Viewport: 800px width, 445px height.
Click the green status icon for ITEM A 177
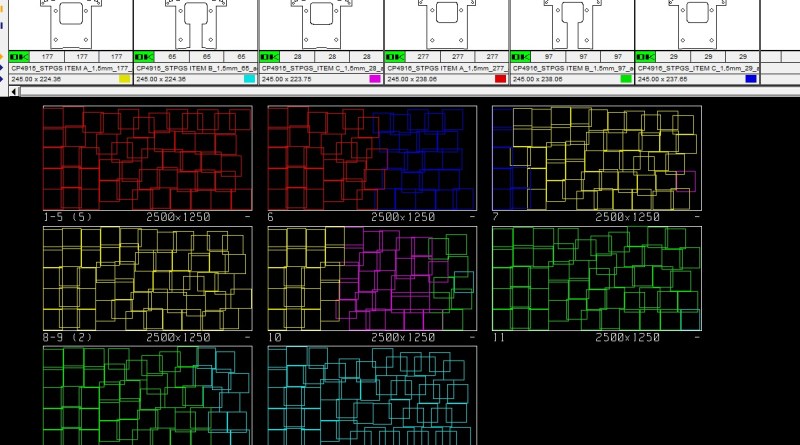coord(19,57)
